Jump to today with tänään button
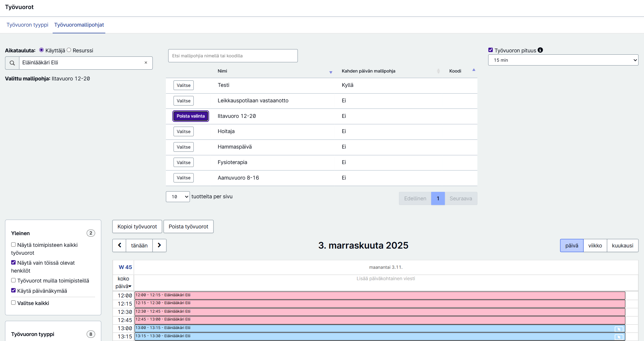Viewport: 644px width, 341px height. [139, 245]
